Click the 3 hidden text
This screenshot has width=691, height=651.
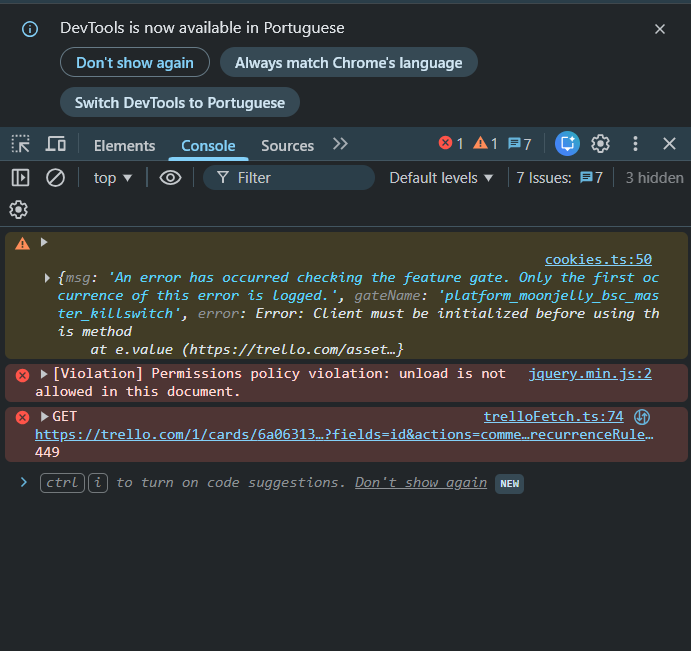pyautogui.click(x=654, y=178)
